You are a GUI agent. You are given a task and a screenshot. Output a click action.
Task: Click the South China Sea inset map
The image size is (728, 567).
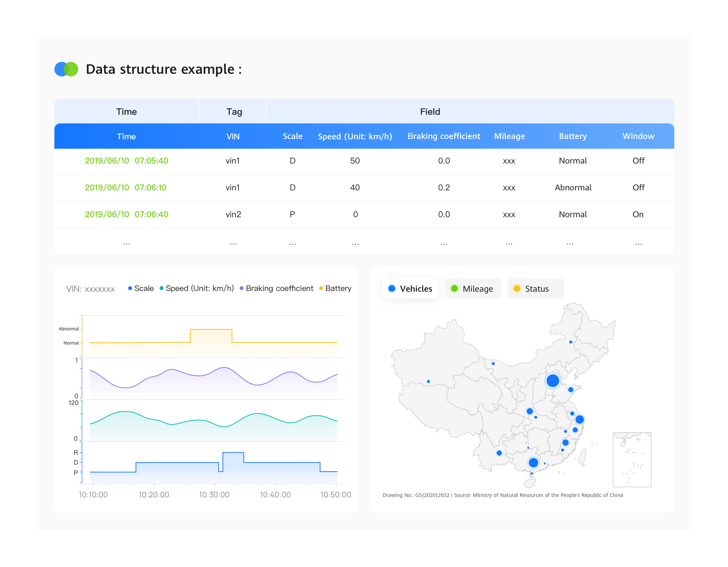pyautogui.click(x=632, y=459)
